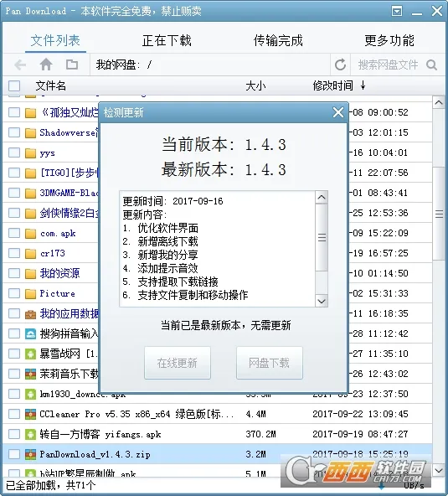Go back using the left arrow icon
The image size is (448, 496).
(x=20, y=65)
